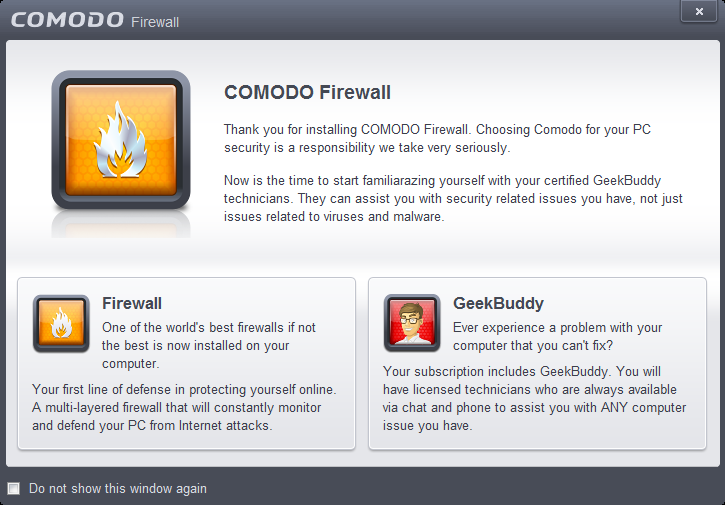Click 'Ever experience a problem' text
This screenshot has height=505, width=725.
558,336
